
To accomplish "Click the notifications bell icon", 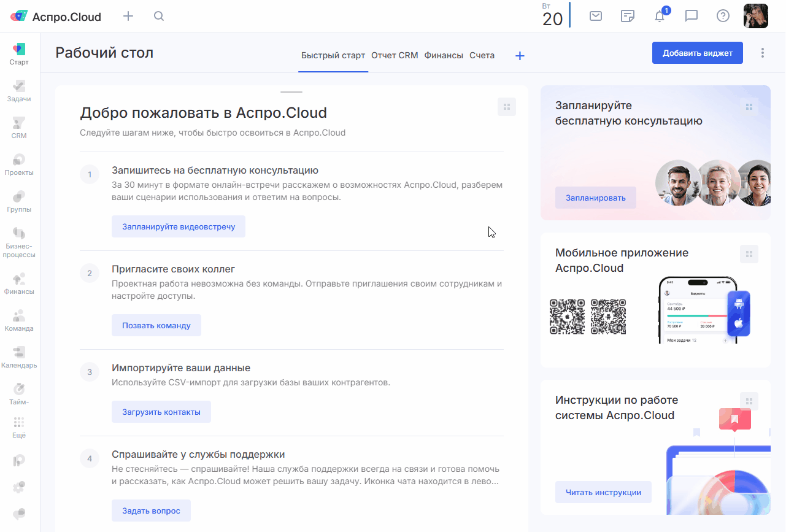I will [660, 17].
